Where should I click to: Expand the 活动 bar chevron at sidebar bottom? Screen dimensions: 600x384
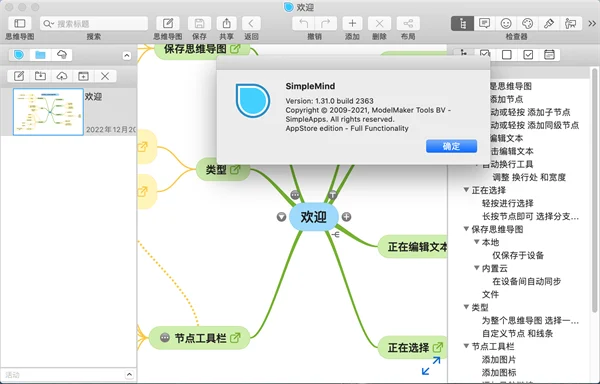click(129, 374)
